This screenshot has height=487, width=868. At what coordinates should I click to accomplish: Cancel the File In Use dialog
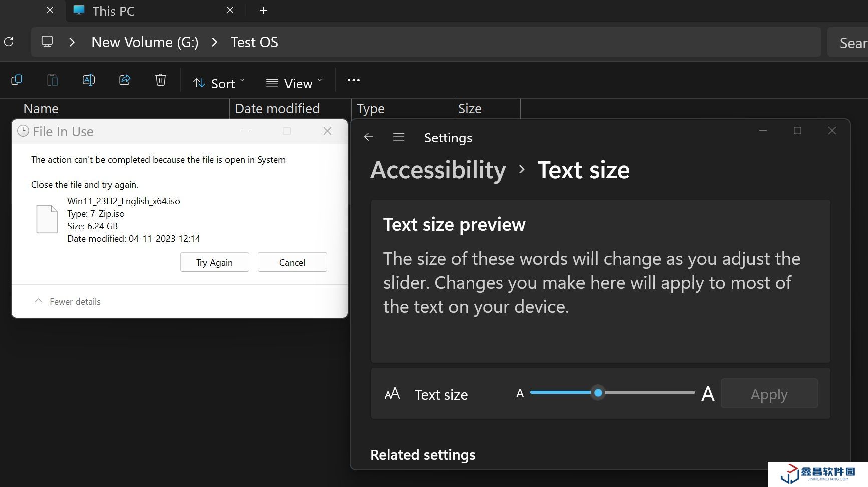(292, 263)
